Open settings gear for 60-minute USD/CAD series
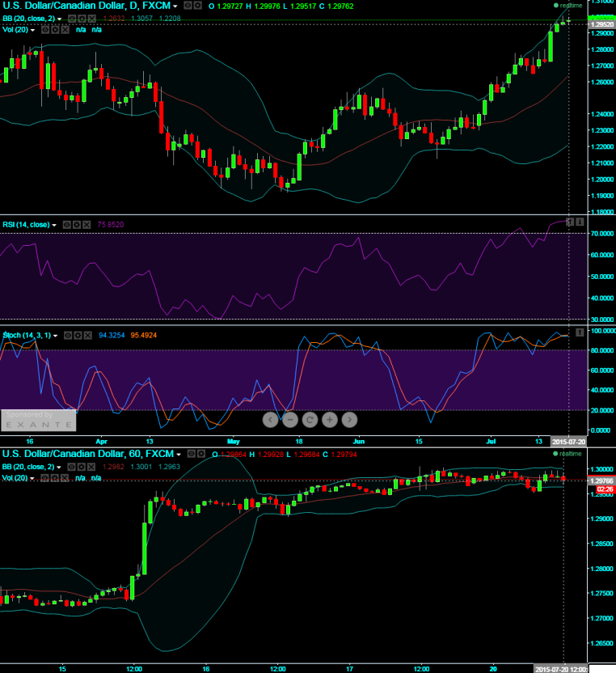 point(200,454)
